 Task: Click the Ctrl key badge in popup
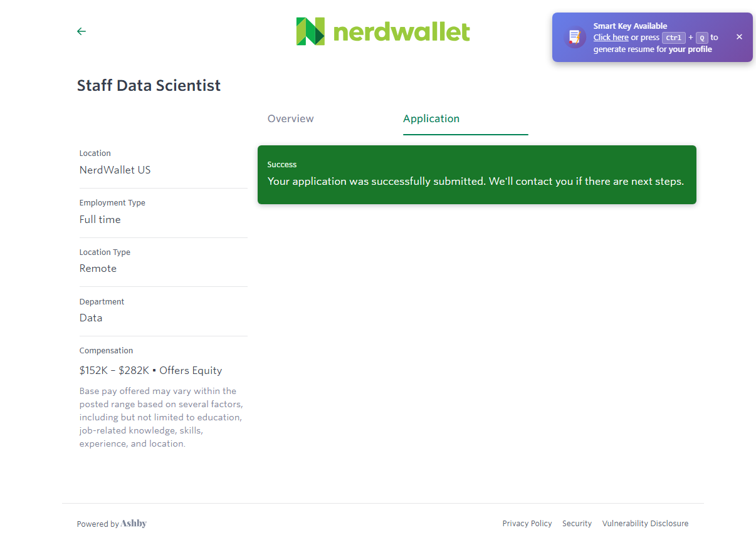(x=674, y=38)
